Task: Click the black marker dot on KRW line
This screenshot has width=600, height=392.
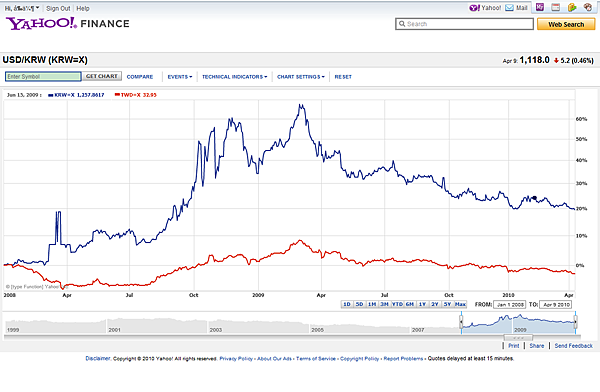Action: (535, 198)
